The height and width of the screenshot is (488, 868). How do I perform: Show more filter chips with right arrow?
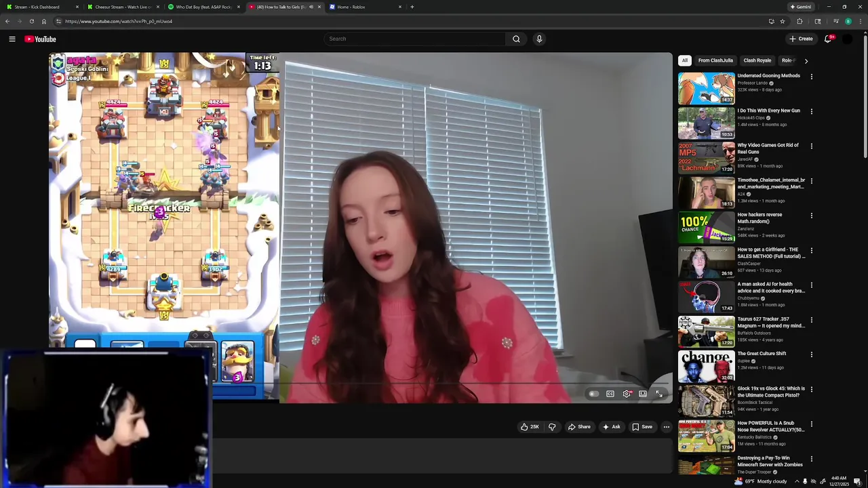[806, 60]
